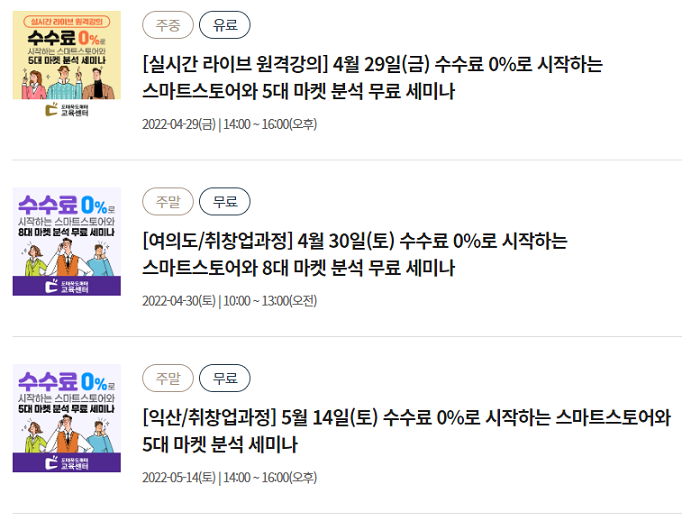Viewport: 682px width, 521px height.
Task: Click the 2022-05-14(토) 14:00 schedule text
Action: point(230,478)
